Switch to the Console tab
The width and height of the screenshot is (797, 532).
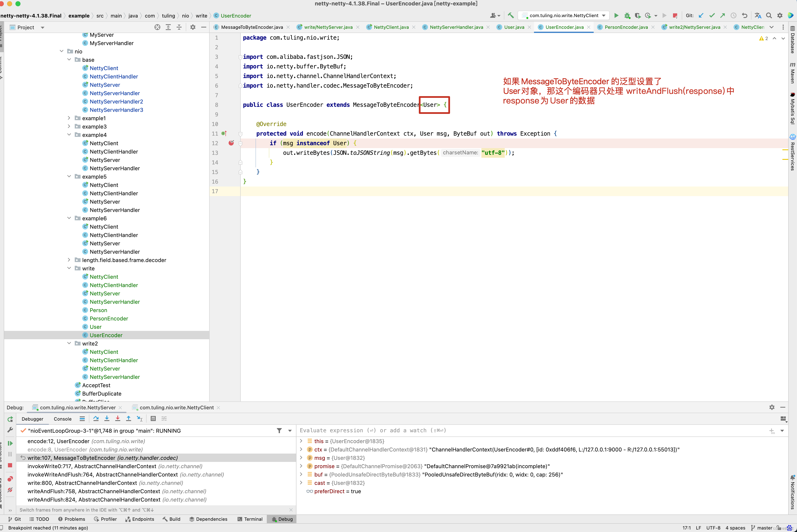click(x=62, y=419)
